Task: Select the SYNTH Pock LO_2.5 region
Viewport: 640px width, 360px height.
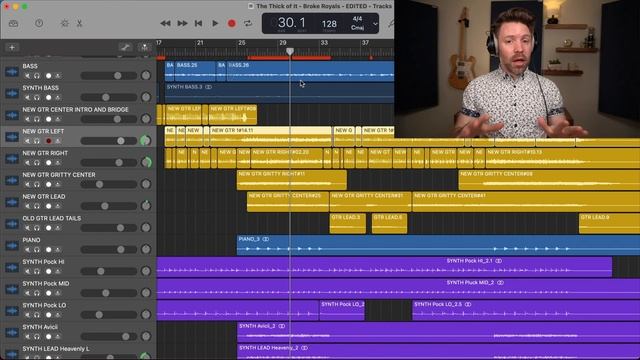Action: click(x=526, y=311)
